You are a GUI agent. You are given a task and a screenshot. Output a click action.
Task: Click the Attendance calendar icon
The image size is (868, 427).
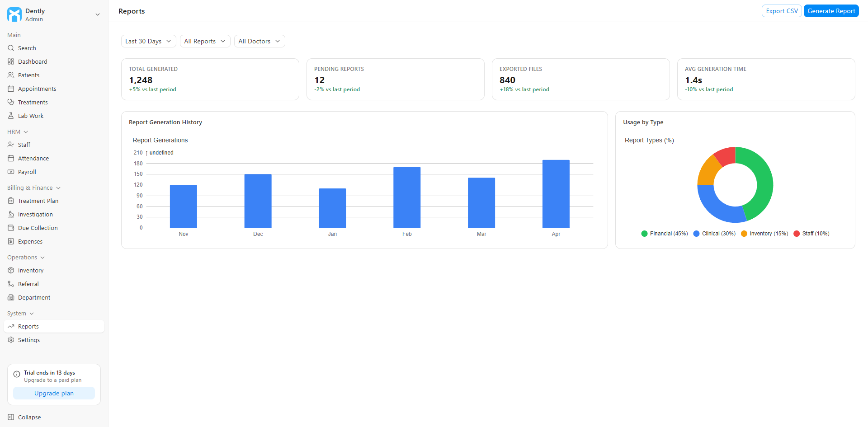coord(11,158)
